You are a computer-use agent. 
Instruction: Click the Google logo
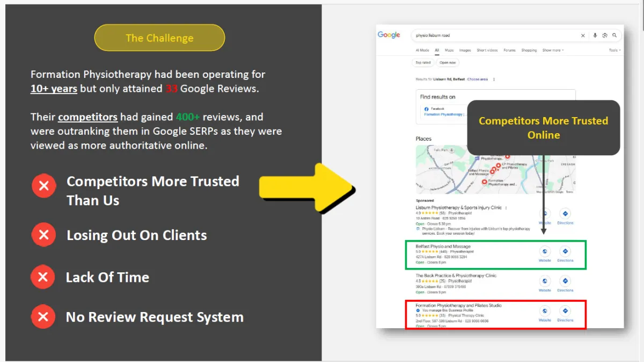coord(389,35)
